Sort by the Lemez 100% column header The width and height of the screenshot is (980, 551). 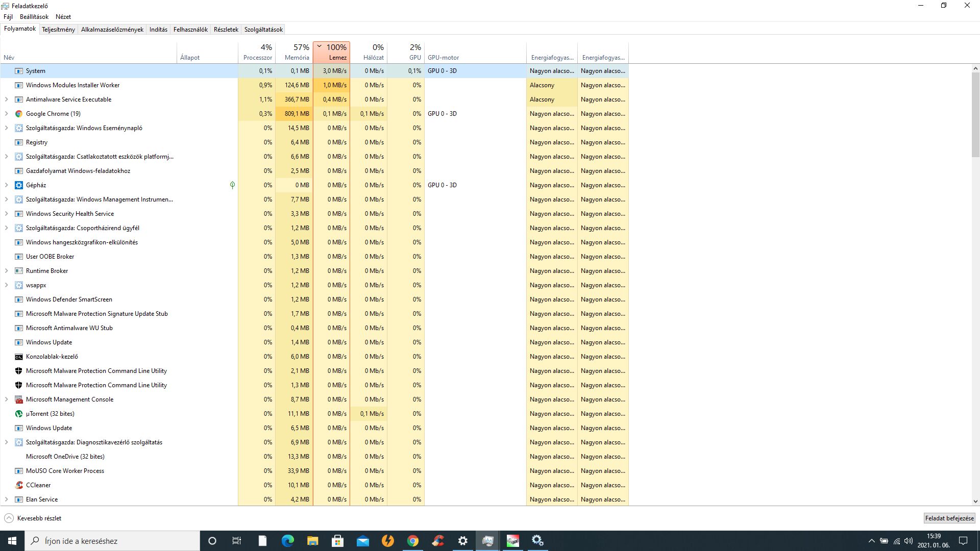tap(331, 52)
